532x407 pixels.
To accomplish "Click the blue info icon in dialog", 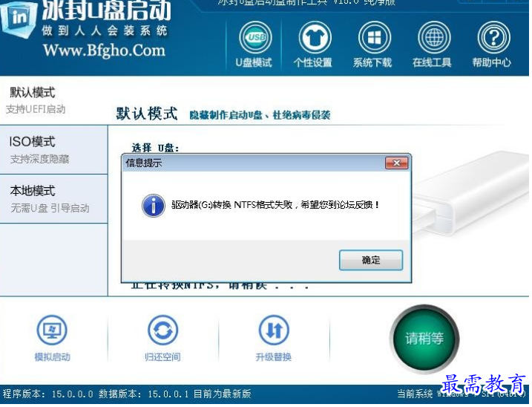I will (x=154, y=206).
